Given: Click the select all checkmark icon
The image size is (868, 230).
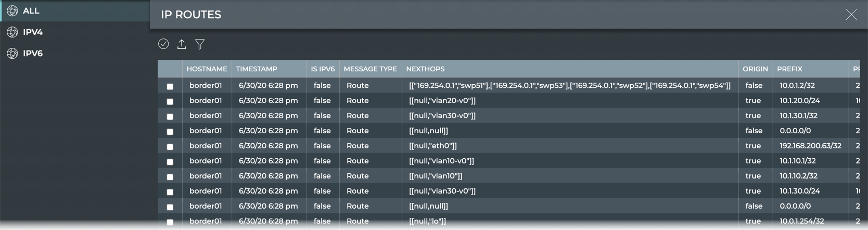Looking at the screenshot, I should coord(163,44).
